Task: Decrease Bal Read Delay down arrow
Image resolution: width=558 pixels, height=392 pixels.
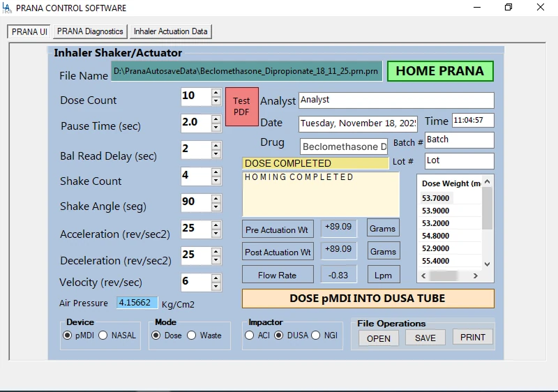Action: coord(216,154)
